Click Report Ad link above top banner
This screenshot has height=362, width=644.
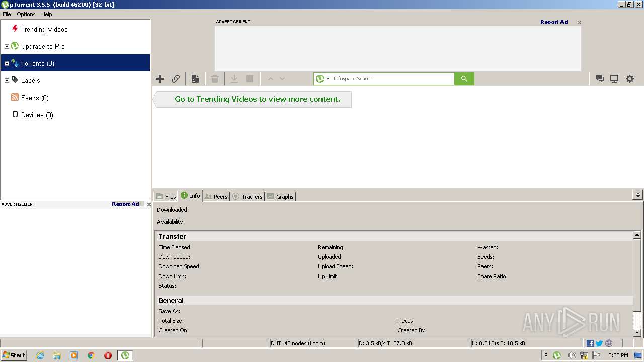click(x=554, y=22)
